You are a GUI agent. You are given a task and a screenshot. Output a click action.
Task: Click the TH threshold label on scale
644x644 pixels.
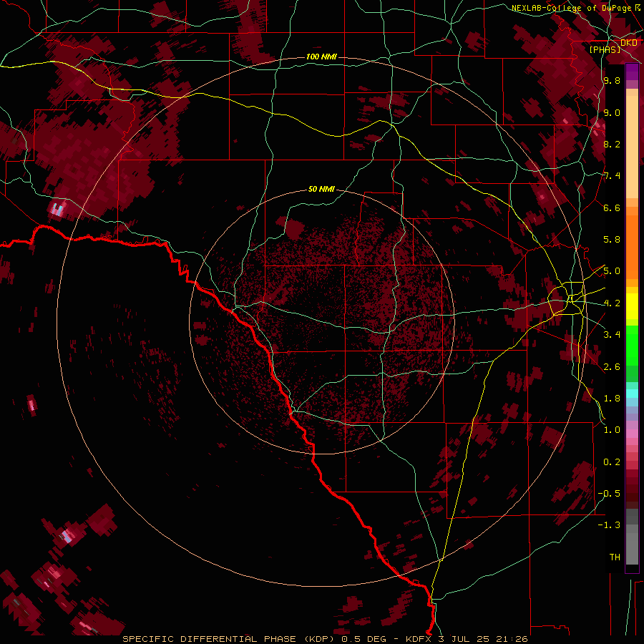click(x=615, y=557)
